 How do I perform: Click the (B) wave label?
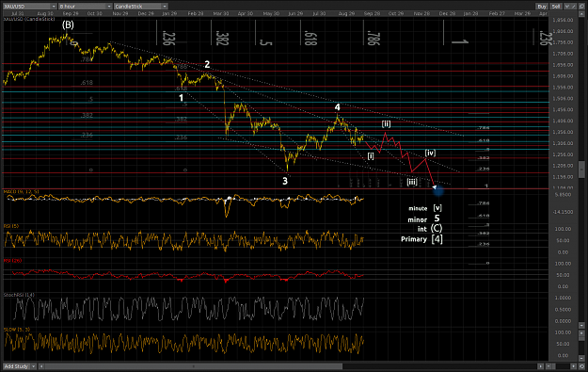click(68, 24)
